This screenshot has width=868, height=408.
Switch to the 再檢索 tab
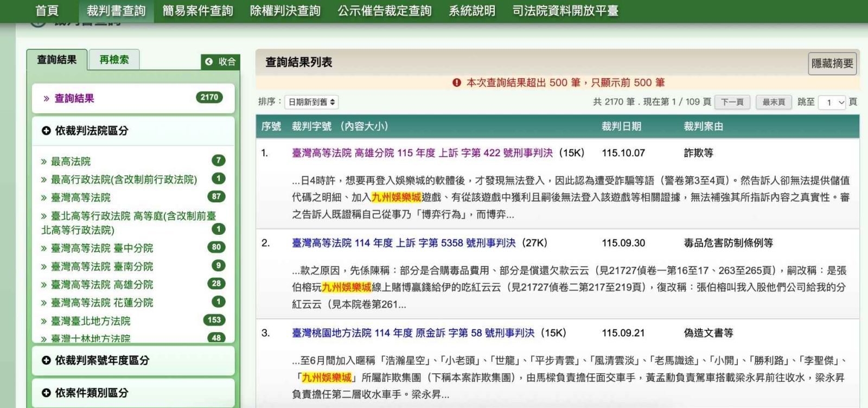114,60
